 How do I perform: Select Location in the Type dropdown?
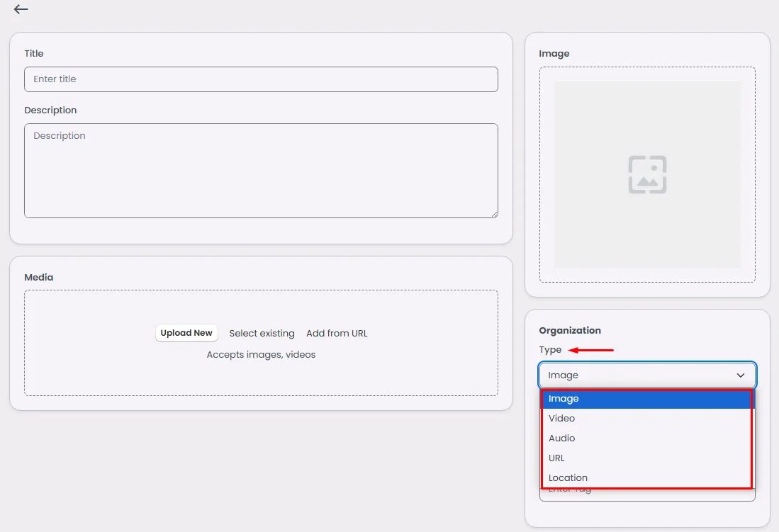click(646, 478)
